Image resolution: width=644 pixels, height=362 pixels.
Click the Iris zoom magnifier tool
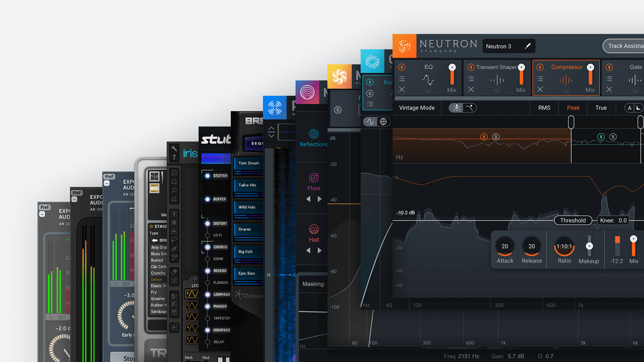click(174, 190)
